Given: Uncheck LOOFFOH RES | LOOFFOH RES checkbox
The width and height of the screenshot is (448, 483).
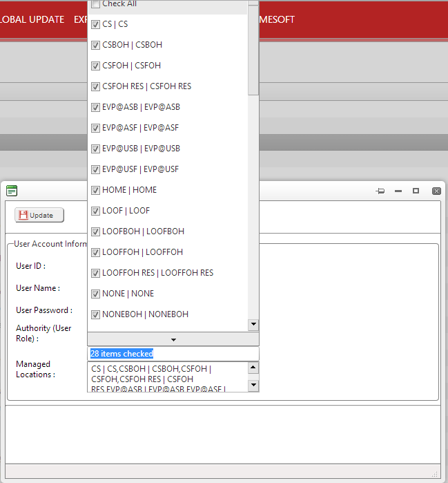Looking at the screenshot, I should point(95,273).
